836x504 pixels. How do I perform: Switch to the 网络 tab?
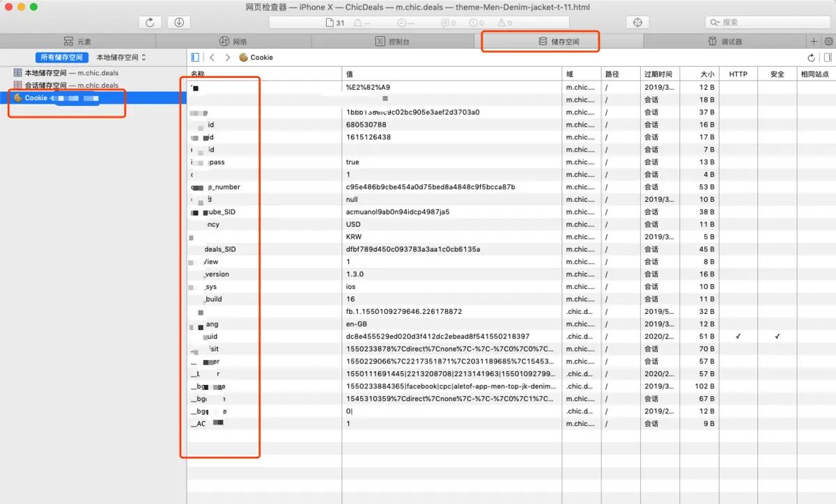tap(240, 41)
